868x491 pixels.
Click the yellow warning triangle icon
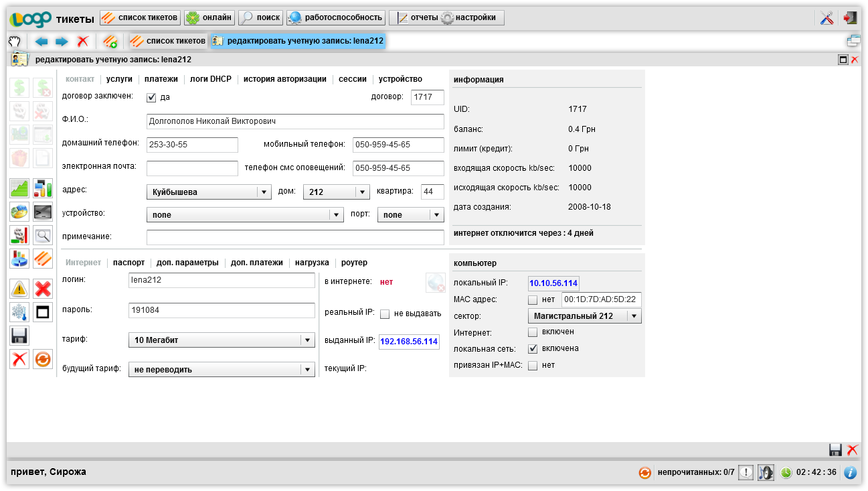(x=19, y=289)
